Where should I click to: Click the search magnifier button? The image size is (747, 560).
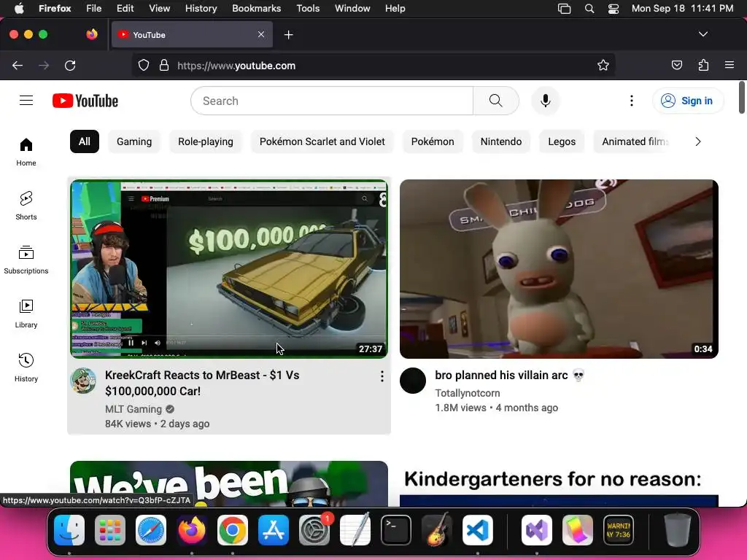click(x=495, y=101)
